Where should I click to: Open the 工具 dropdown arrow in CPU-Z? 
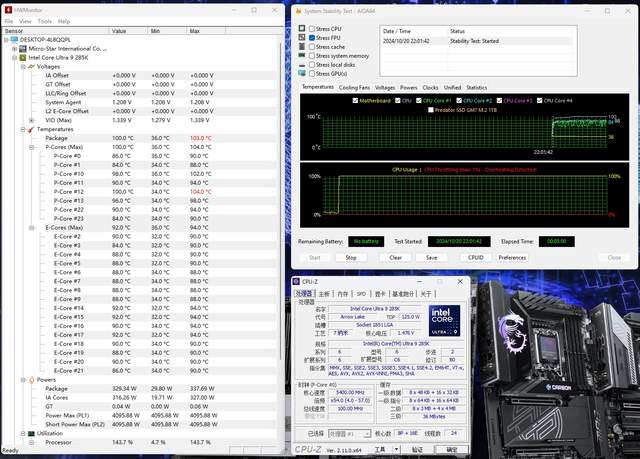pyautogui.click(x=396, y=450)
